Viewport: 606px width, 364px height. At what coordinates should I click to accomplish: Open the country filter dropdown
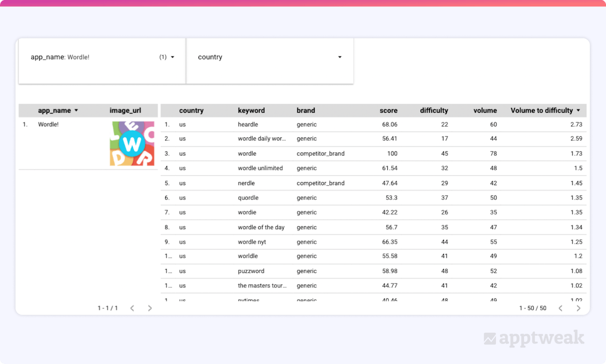(339, 57)
